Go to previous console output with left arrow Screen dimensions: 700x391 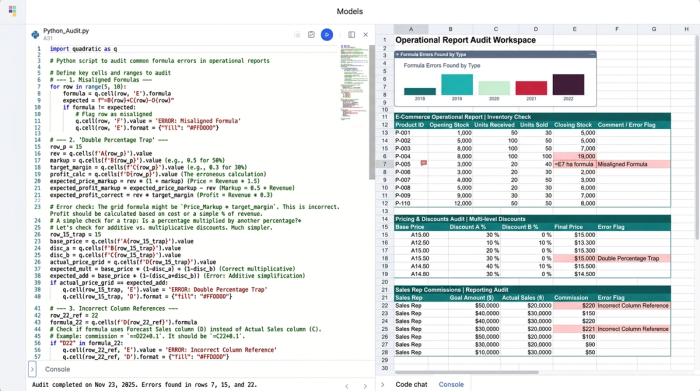click(x=347, y=386)
